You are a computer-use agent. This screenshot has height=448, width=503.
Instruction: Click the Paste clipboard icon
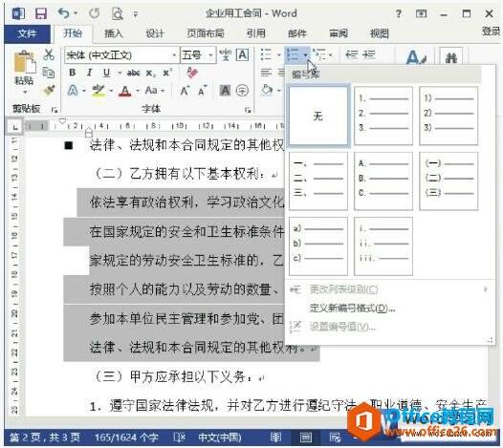click(24, 62)
